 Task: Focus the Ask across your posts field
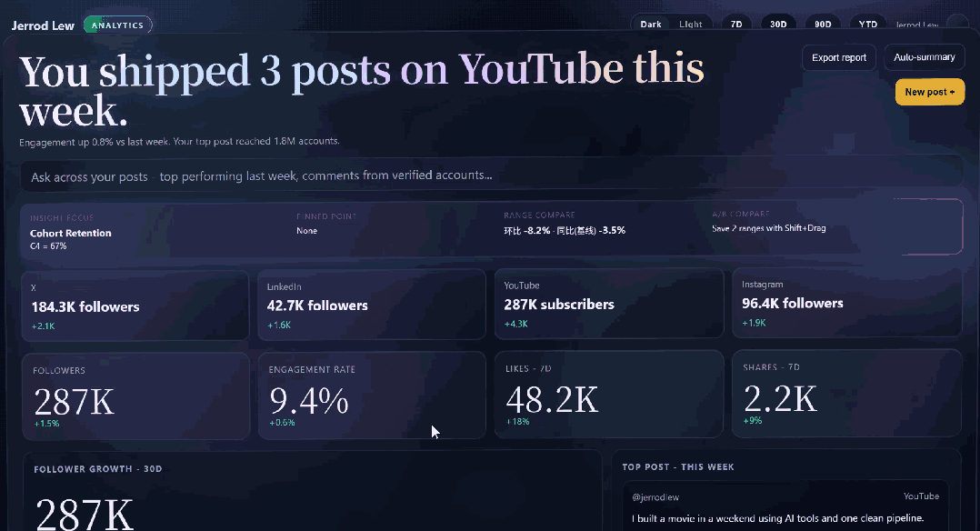491,175
